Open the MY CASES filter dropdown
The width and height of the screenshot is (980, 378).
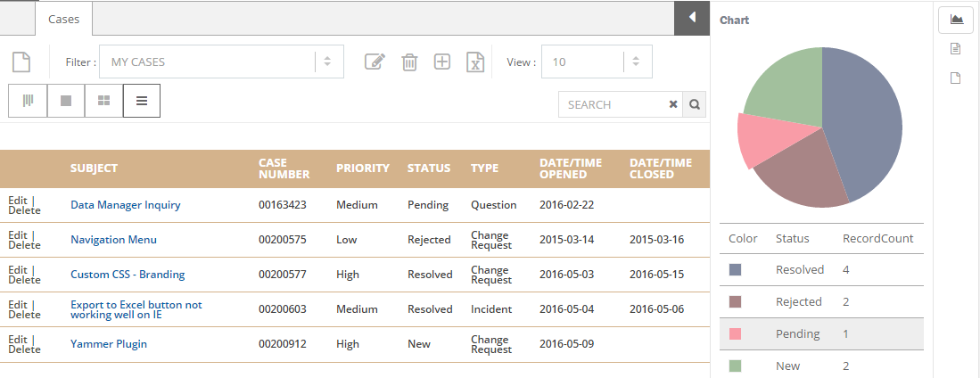click(221, 62)
